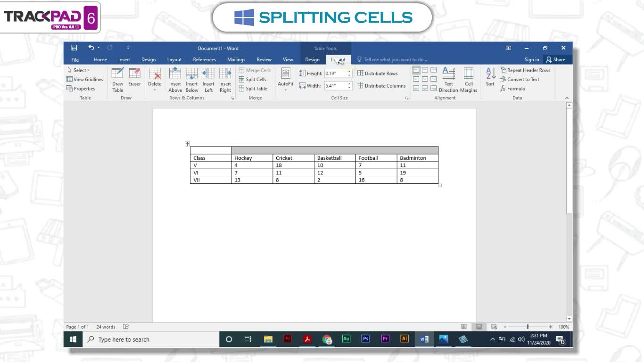Click Convert to Text
The width and height of the screenshot is (644, 362).
click(x=520, y=79)
